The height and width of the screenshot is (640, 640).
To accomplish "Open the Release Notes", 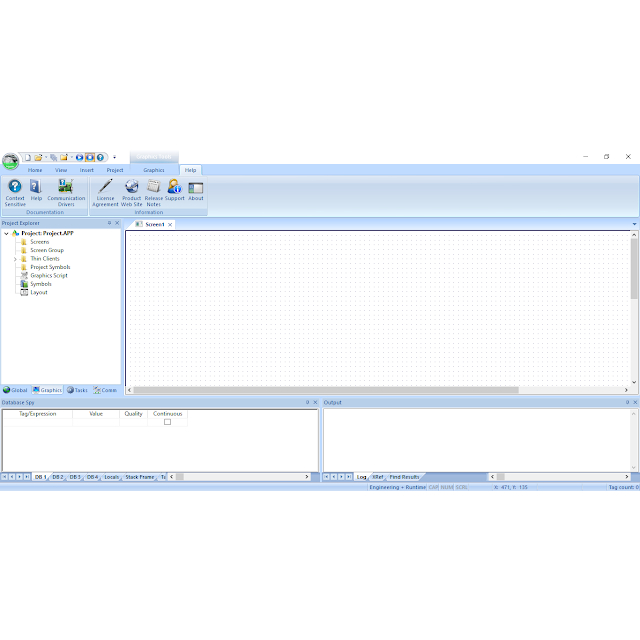I will tap(153, 193).
